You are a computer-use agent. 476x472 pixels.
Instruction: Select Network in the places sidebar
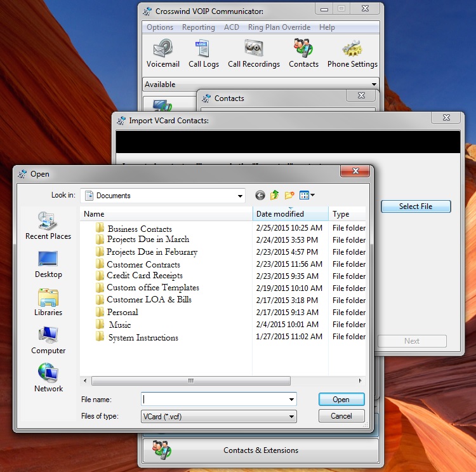(48, 378)
